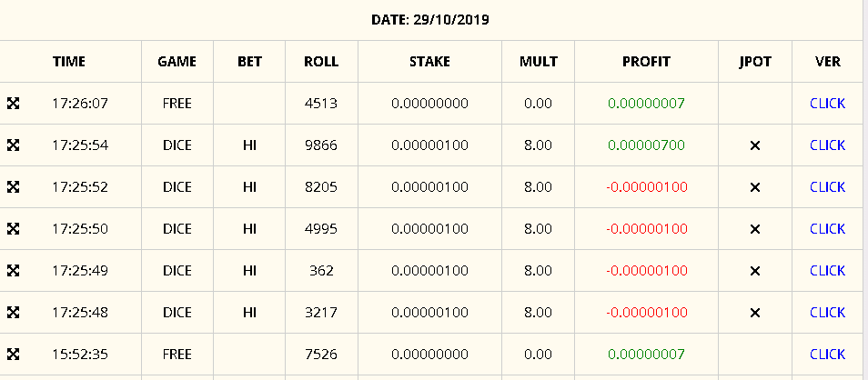The image size is (868, 380).
Task: Click the TIME column header
Action: point(69,62)
